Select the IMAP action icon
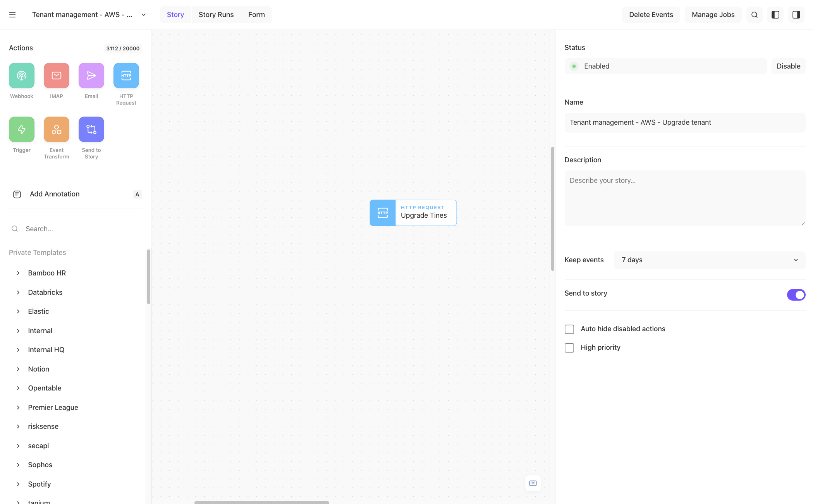The image size is (813, 504). [57, 76]
